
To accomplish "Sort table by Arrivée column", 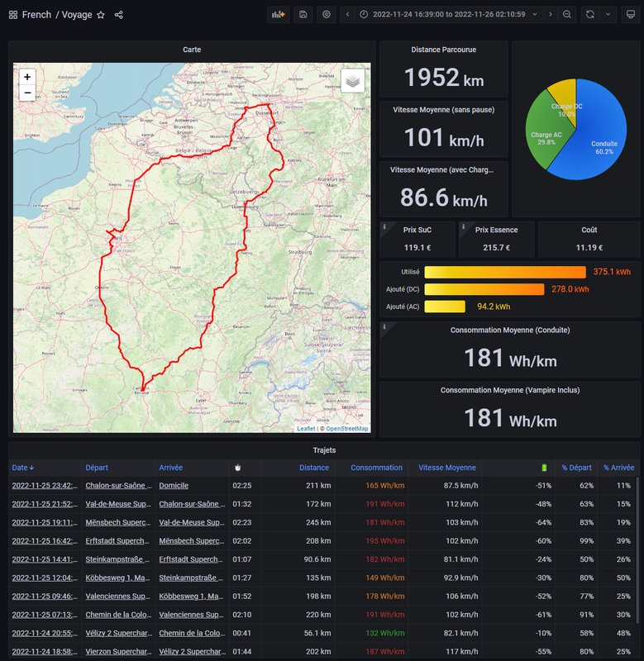I will pyautogui.click(x=171, y=468).
